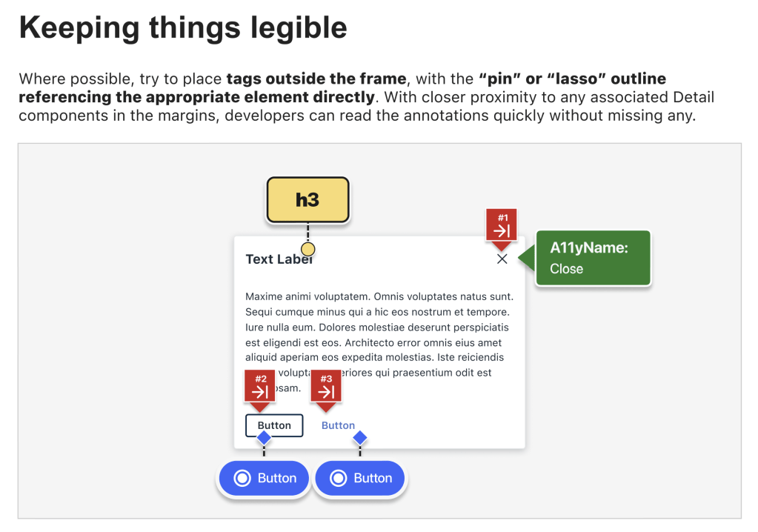This screenshot has width=758, height=532.
Task: Select the yellow h3 heading tag
Action: coord(307,199)
